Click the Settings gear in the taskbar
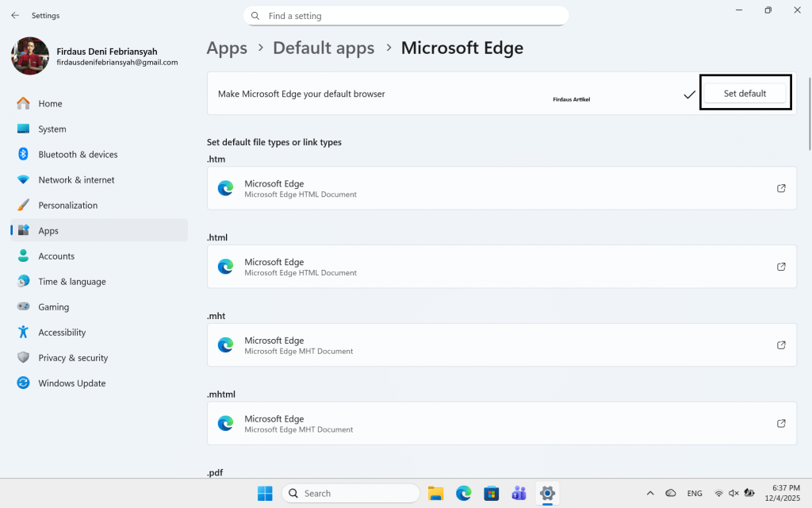The image size is (812, 508). tap(547, 493)
